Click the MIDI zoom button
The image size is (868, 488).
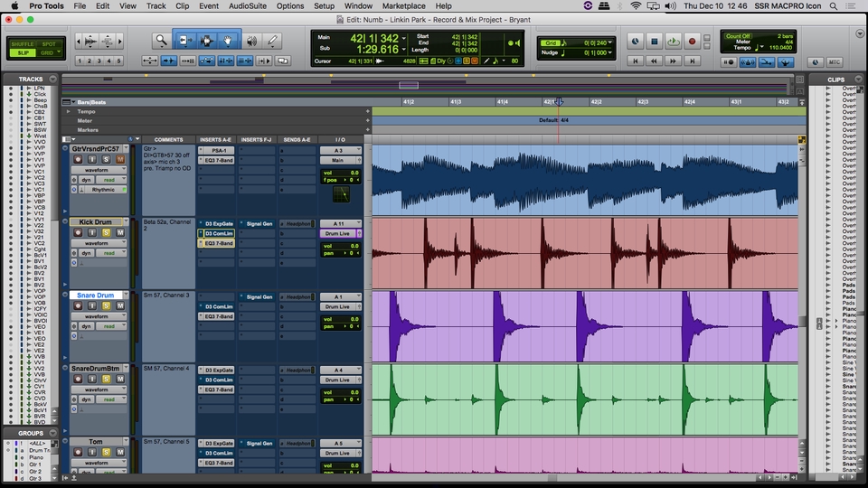tap(108, 41)
